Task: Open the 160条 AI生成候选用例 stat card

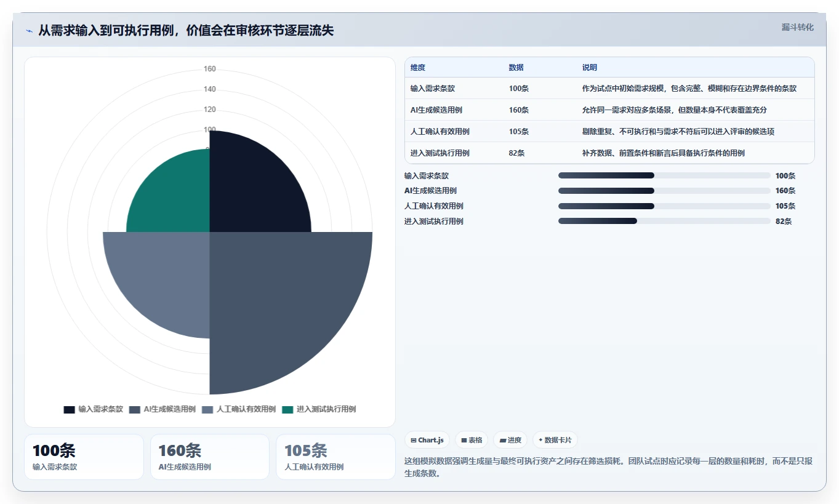Action: coord(210,457)
